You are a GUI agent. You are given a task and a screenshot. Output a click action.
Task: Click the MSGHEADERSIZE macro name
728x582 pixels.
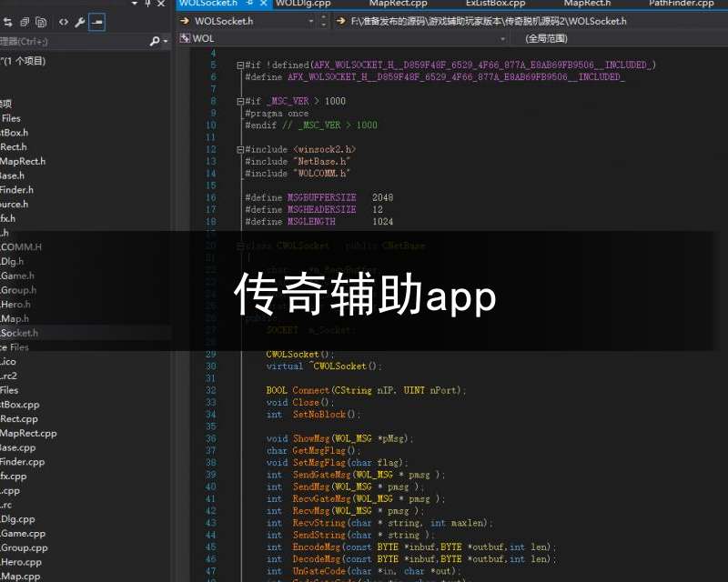tap(322, 210)
